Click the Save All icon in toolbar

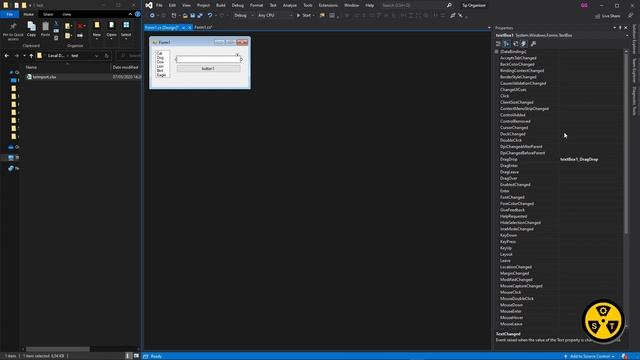200,16
